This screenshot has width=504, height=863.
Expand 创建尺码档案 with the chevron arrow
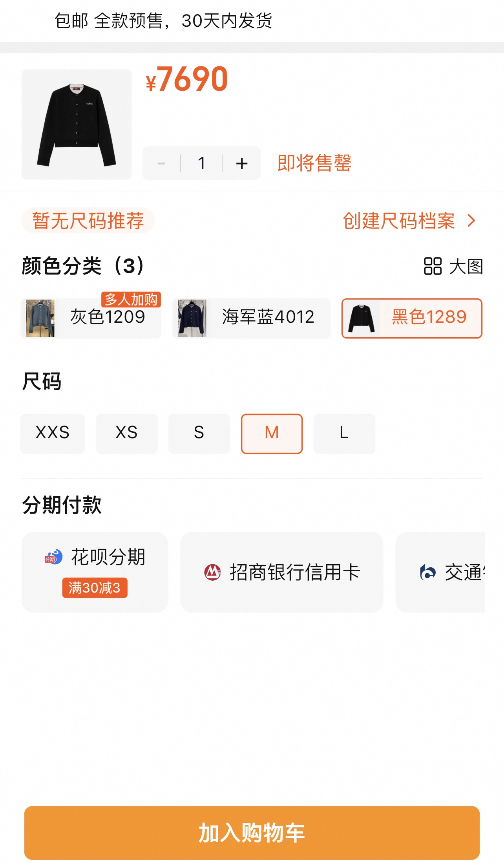(471, 221)
